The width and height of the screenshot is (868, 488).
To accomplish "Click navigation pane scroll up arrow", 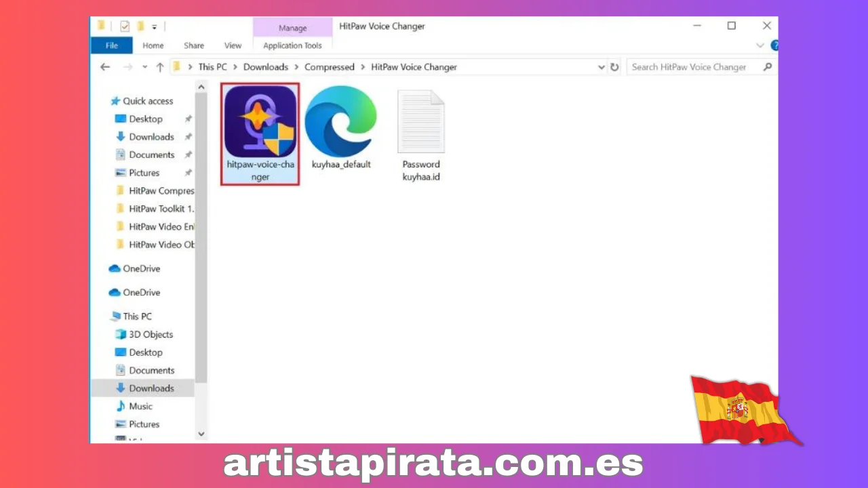I will 201,87.
